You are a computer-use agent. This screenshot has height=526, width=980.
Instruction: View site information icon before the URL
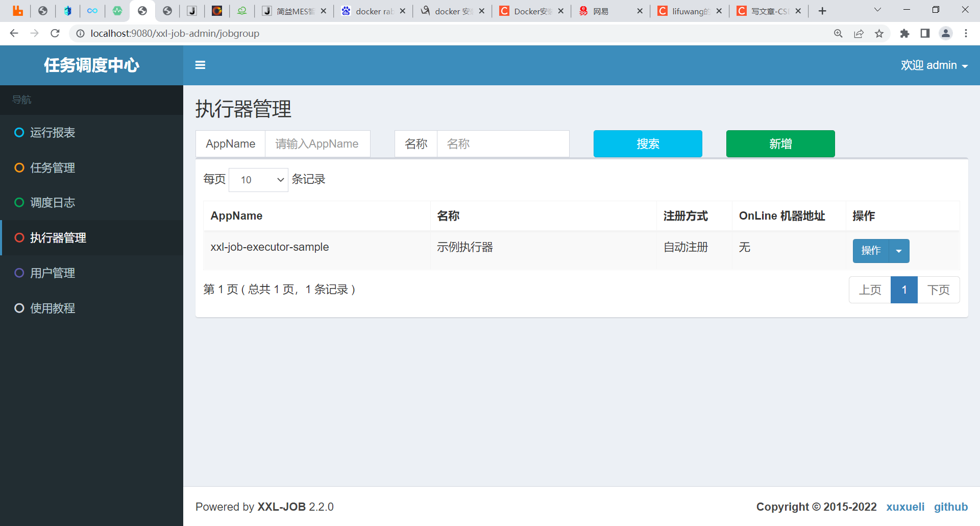click(x=80, y=33)
